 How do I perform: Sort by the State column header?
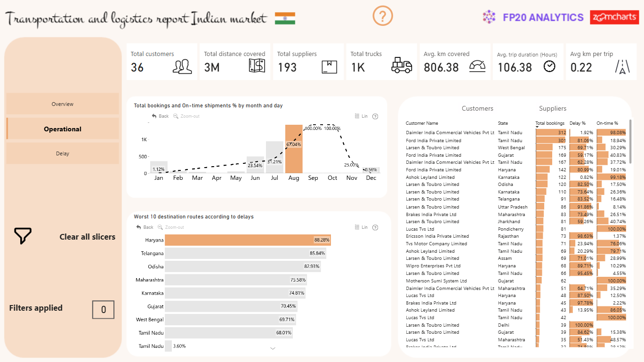[x=503, y=123]
